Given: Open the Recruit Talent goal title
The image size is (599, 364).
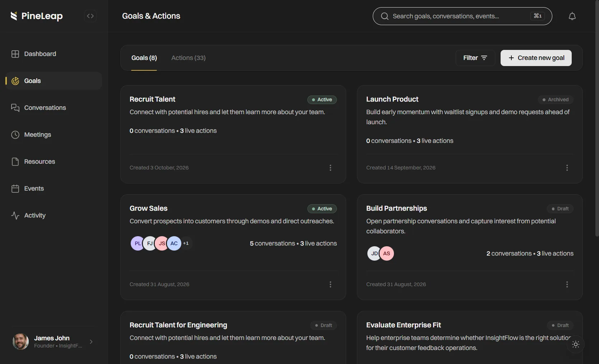Looking at the screenshot, I should pos(152,99).
